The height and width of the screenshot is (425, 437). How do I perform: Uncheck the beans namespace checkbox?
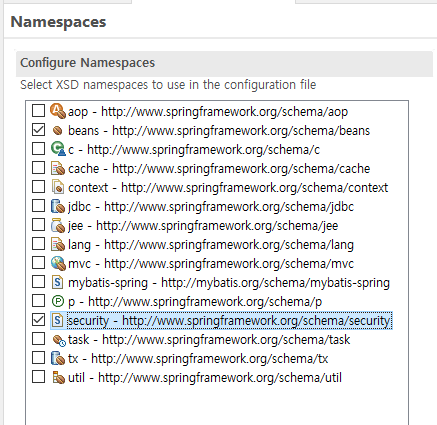point(38,130)
